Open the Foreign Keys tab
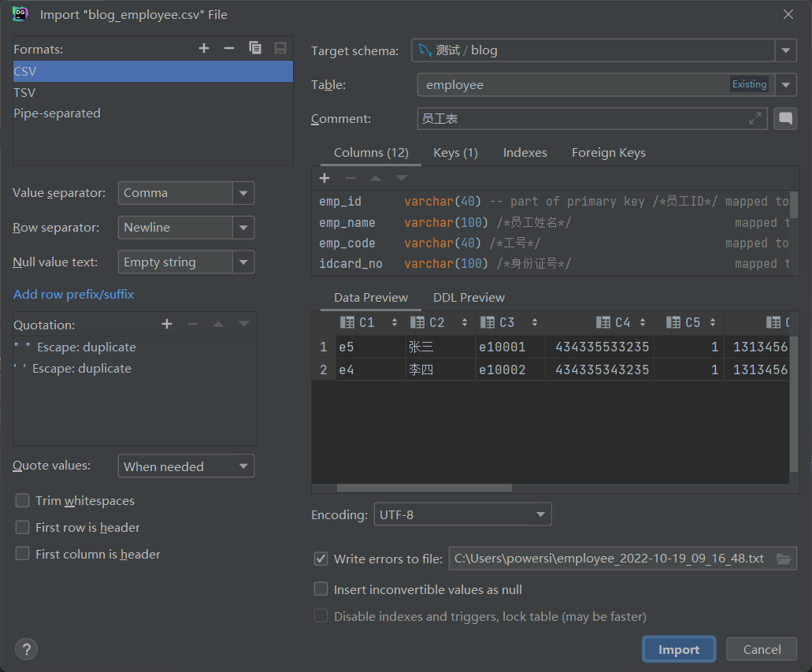This screenshot has height=672, width=812. pos(609,153)
